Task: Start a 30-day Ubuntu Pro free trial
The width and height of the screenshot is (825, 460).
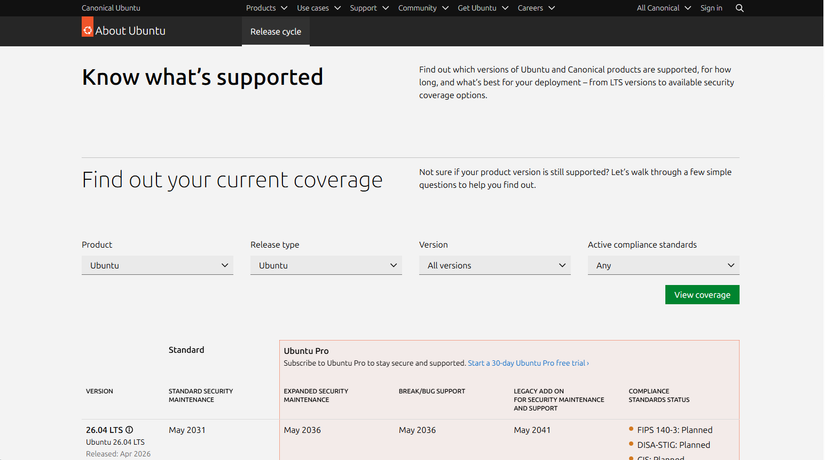Action: pyautogui.click(x=528, y=363)
